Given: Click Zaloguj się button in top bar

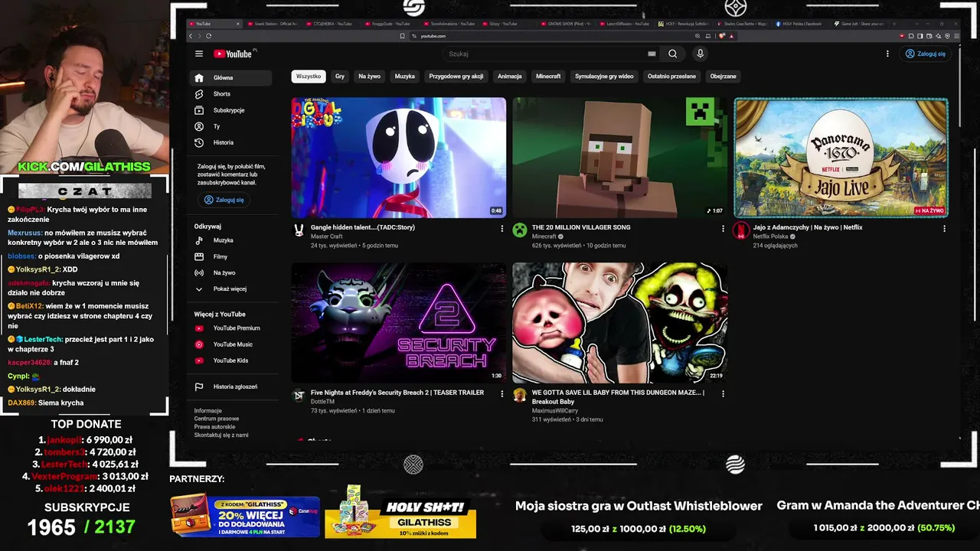Looking at the screenshot, I should 926,54.
